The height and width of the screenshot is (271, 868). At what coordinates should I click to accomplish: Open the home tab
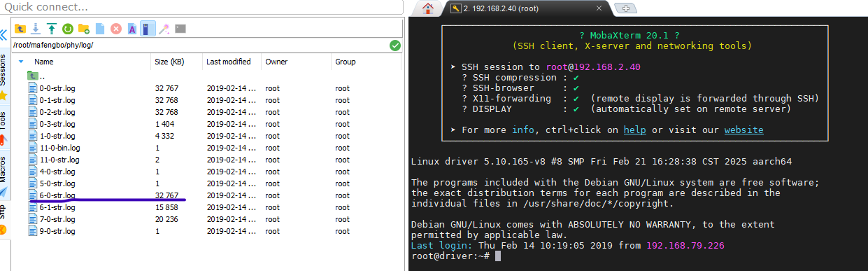(428, 8)
